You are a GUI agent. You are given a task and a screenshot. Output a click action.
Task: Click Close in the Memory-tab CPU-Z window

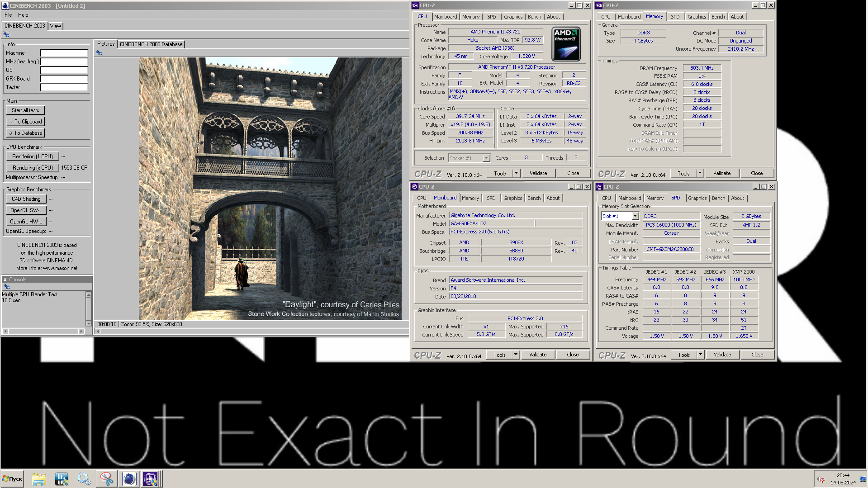pyautogui.click(x=757, y=173)
